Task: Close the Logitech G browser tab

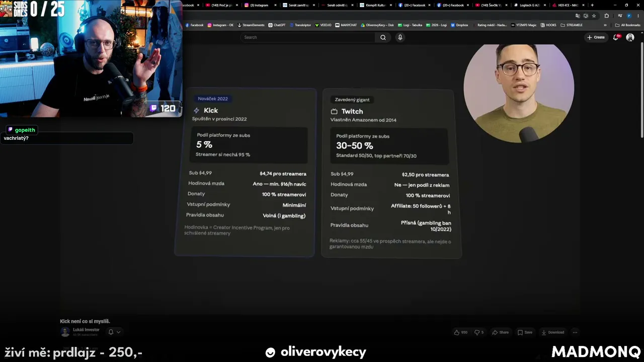Action: 545,5
